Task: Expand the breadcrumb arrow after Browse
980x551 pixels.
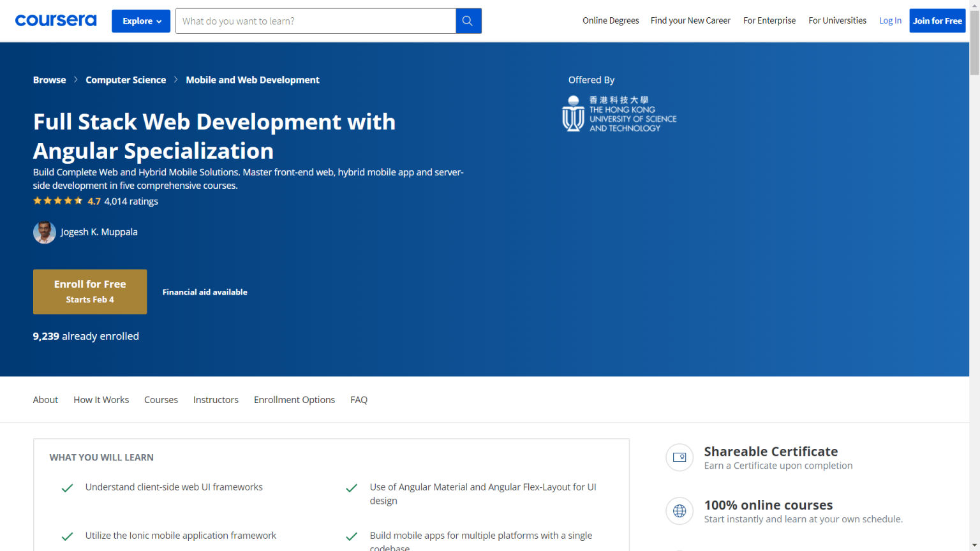Action: click(x=75, y=80)
